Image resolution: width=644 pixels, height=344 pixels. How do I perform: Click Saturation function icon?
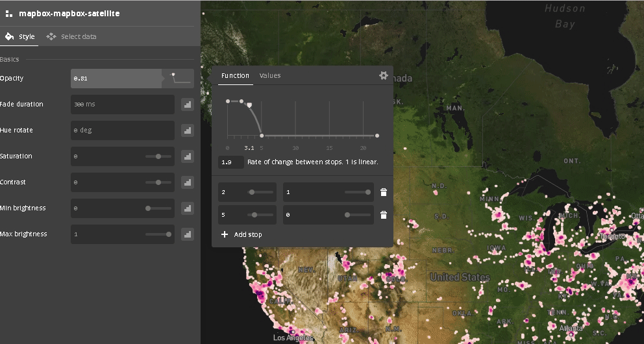188,156
